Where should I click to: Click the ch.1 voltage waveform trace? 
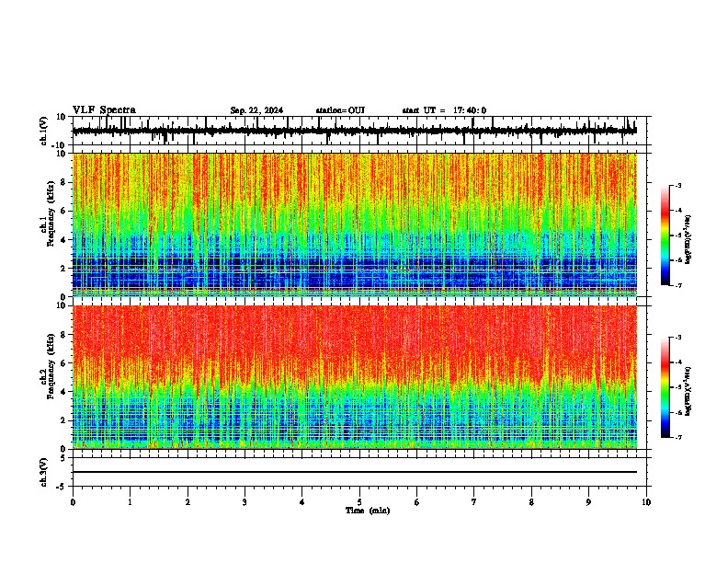click(354, 131)
